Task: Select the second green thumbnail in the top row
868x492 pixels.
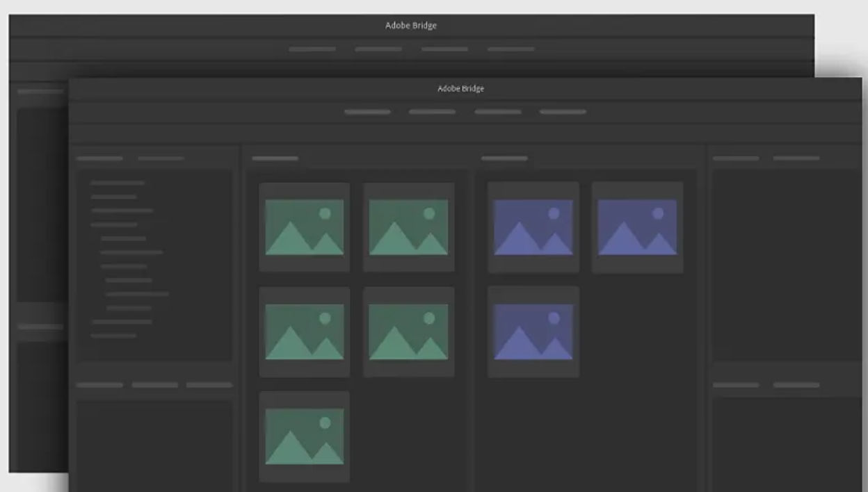Action: pos(408,227)
